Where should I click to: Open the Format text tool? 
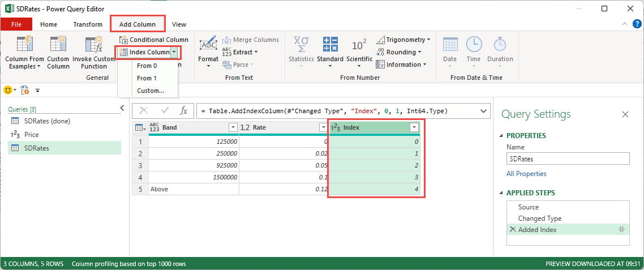(x=208, y=44)
